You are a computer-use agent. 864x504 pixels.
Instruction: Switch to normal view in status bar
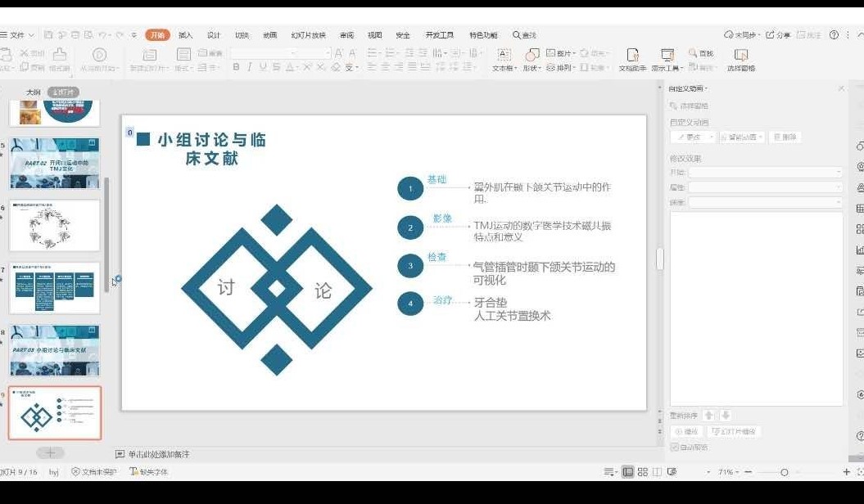pos(628,472)
